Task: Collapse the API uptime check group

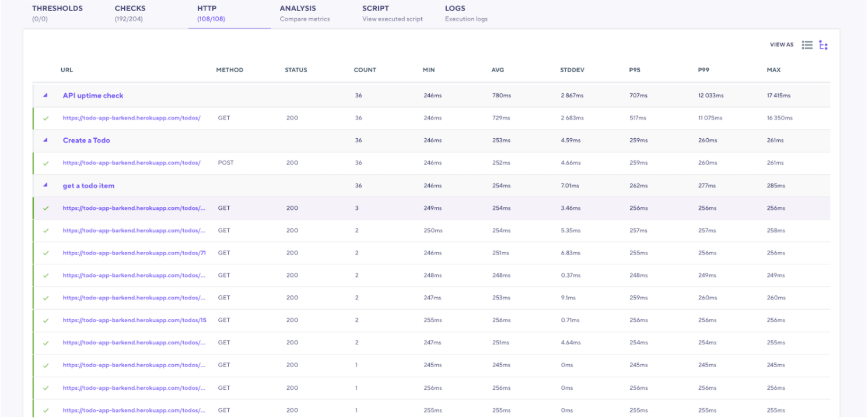Action: (46, 95)
